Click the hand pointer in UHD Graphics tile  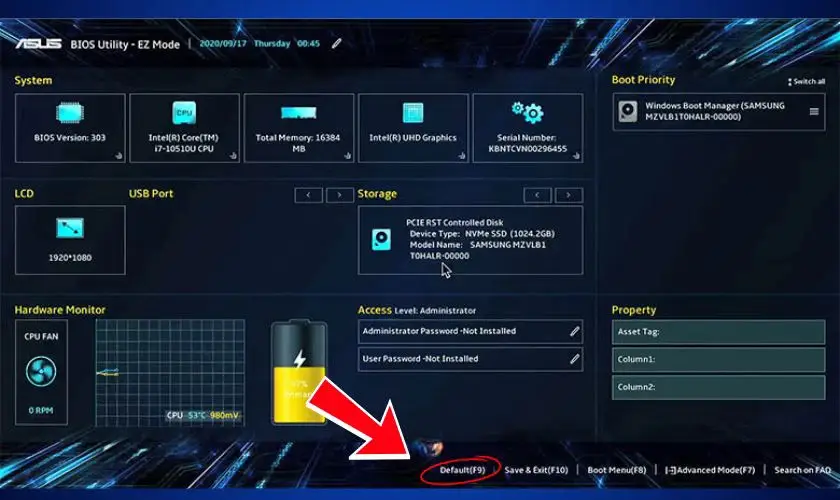(x=462, y=156)
